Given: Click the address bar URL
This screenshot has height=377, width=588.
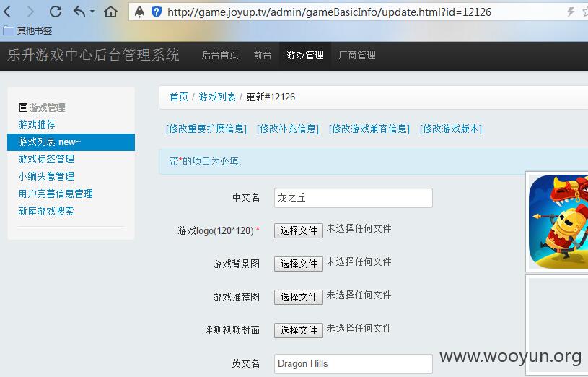Looking at the screenshot, I should point(329,12).
